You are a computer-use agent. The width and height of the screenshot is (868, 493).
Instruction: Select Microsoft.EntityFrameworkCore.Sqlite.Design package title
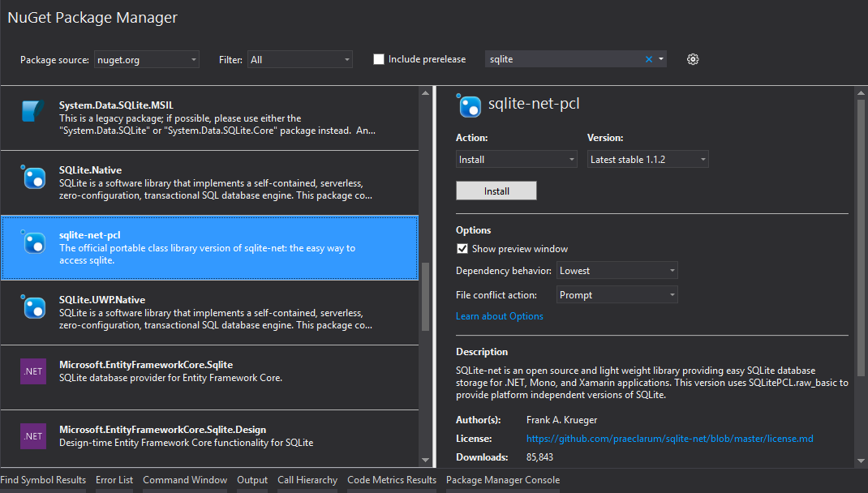pyautogui.click(x=163, y=430)
